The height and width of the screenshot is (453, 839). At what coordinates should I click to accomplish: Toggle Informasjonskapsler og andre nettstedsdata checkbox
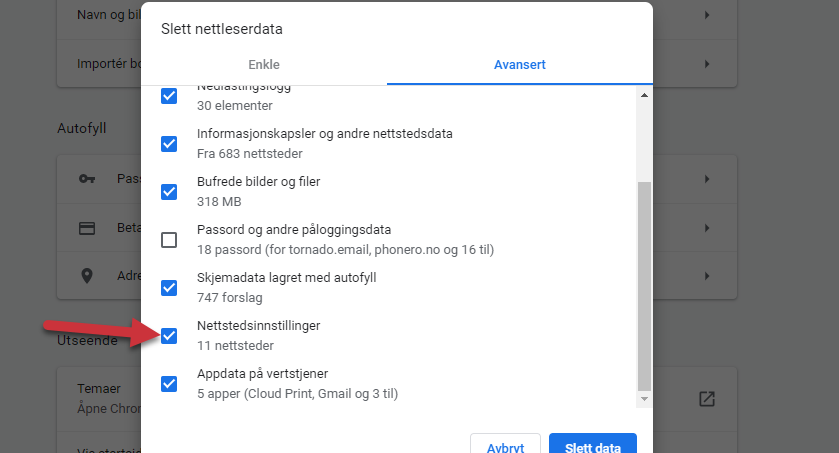(169, 144)
